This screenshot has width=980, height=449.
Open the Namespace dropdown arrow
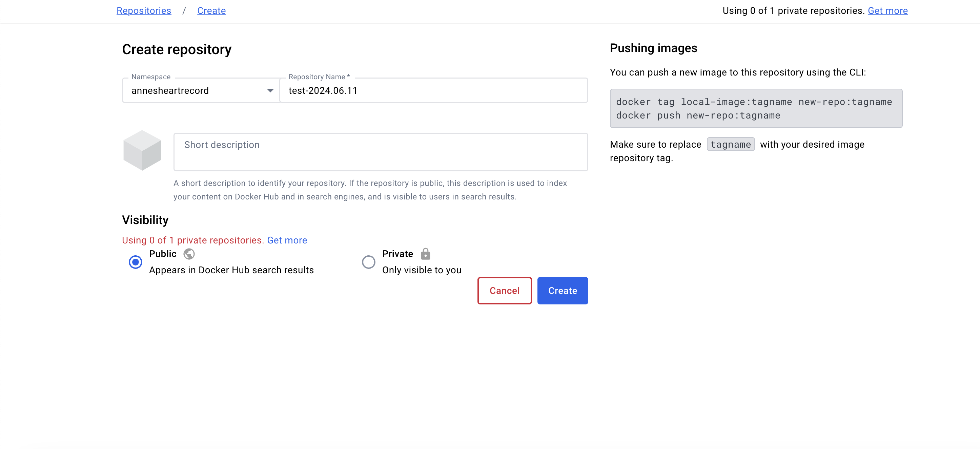tap(270, 90)
